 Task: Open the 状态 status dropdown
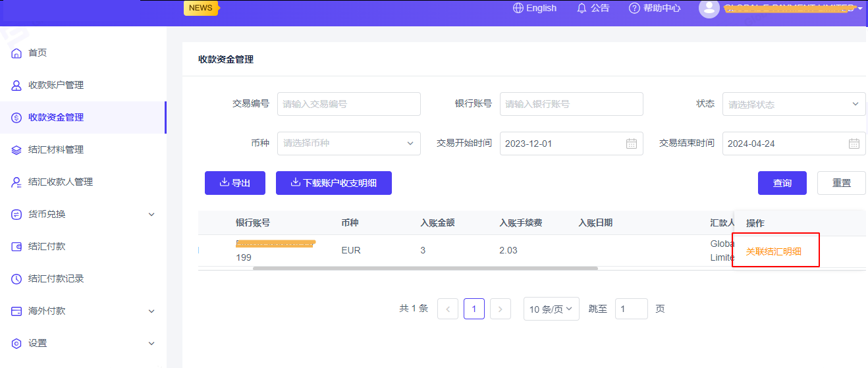794,104
